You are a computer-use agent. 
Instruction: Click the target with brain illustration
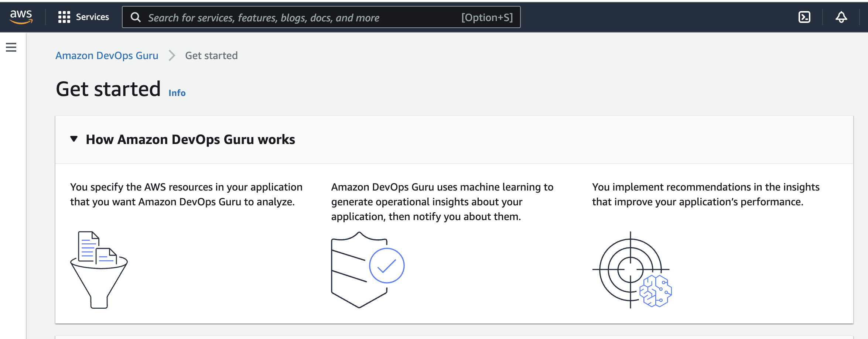(x=632, y=270)
